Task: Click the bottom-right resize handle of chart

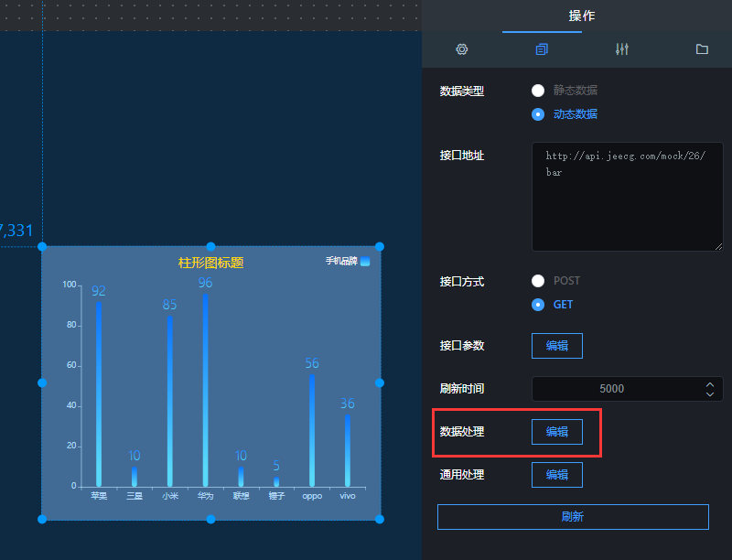Action: click(x=380, y=519)
